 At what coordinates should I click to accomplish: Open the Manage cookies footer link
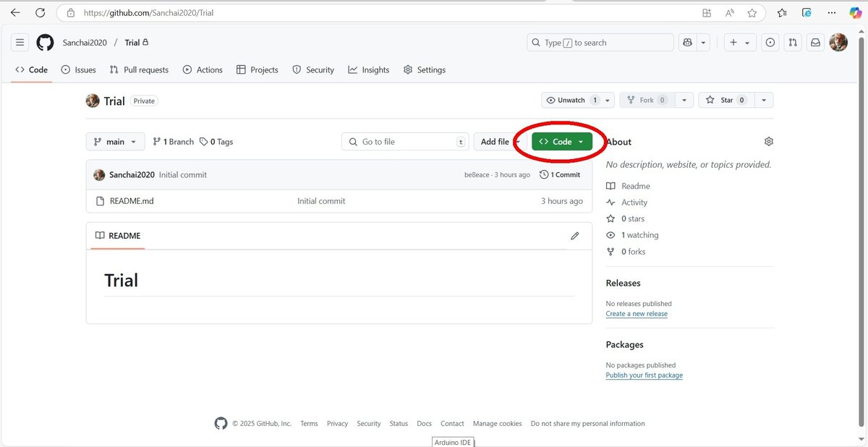(498, 424)
